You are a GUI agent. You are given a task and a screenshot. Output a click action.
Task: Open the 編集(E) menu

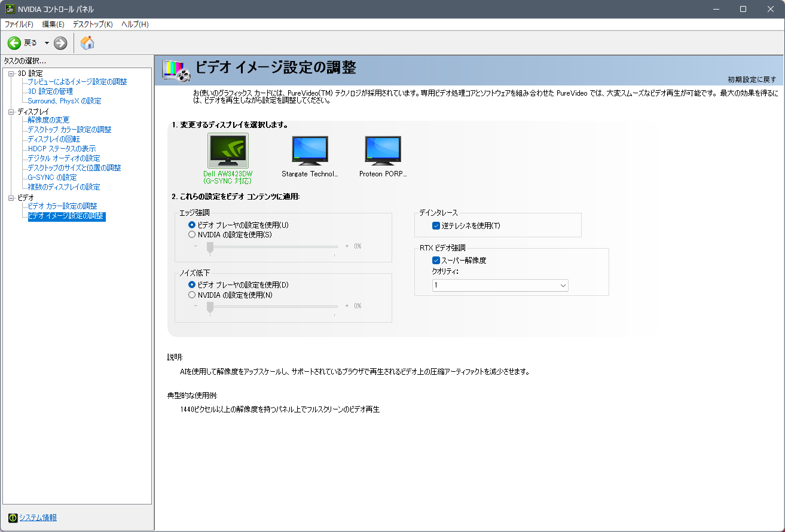pos(53,25)
